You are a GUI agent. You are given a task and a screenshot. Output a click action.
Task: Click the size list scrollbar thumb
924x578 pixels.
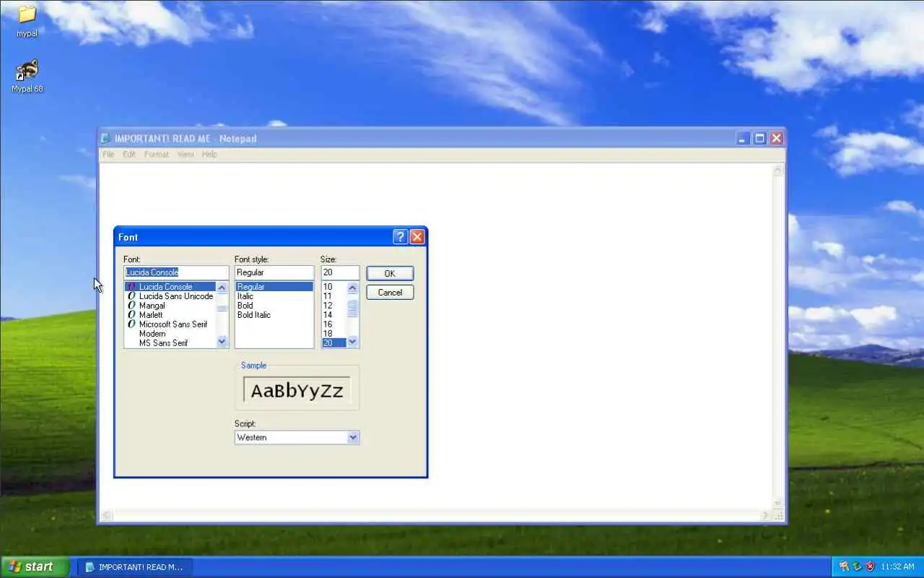(x=352, y=309)
